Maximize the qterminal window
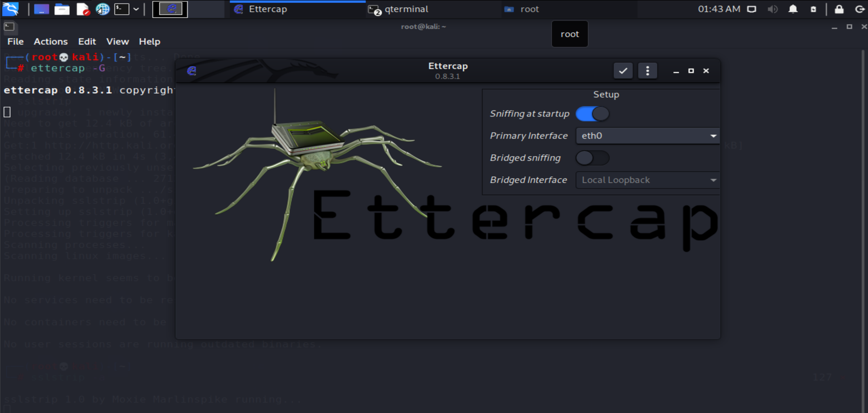 (849, 27)
